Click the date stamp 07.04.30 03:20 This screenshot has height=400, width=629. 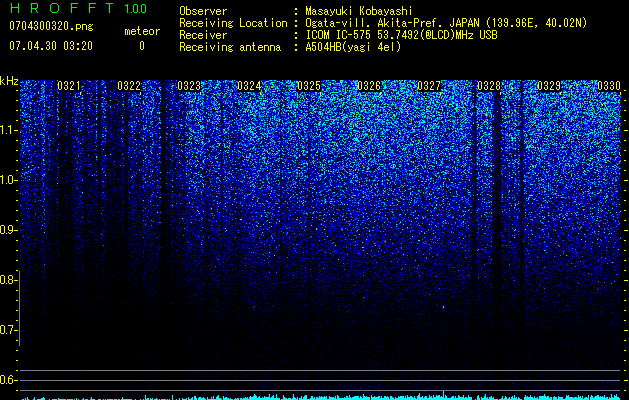(51, 46)
